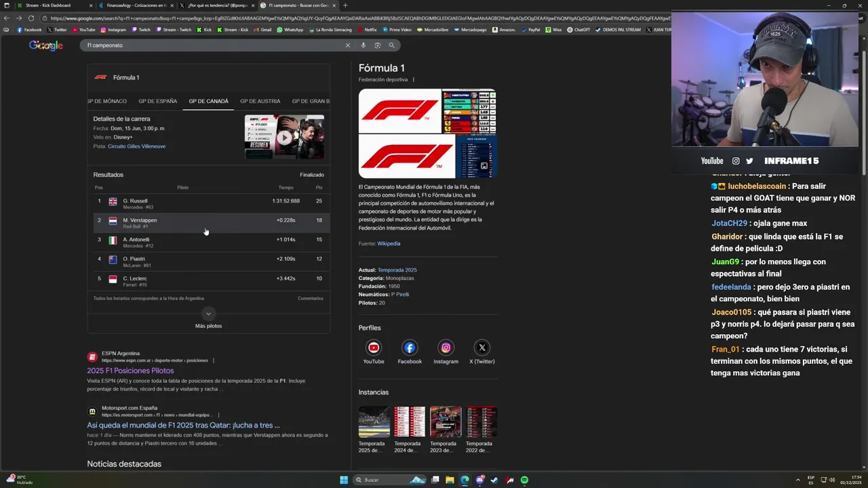Open the Instagram profile icon
This screenshot has height=488, width=868.
coord(446,348)
